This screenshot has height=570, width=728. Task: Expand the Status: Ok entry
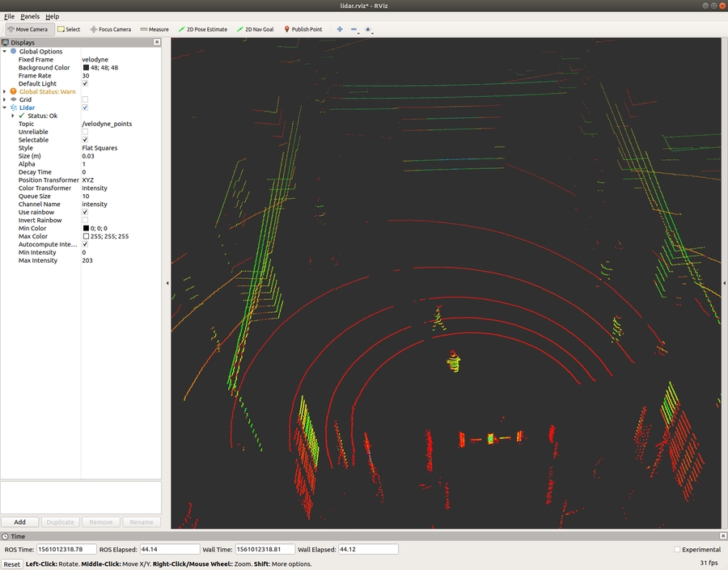[13, 116]
